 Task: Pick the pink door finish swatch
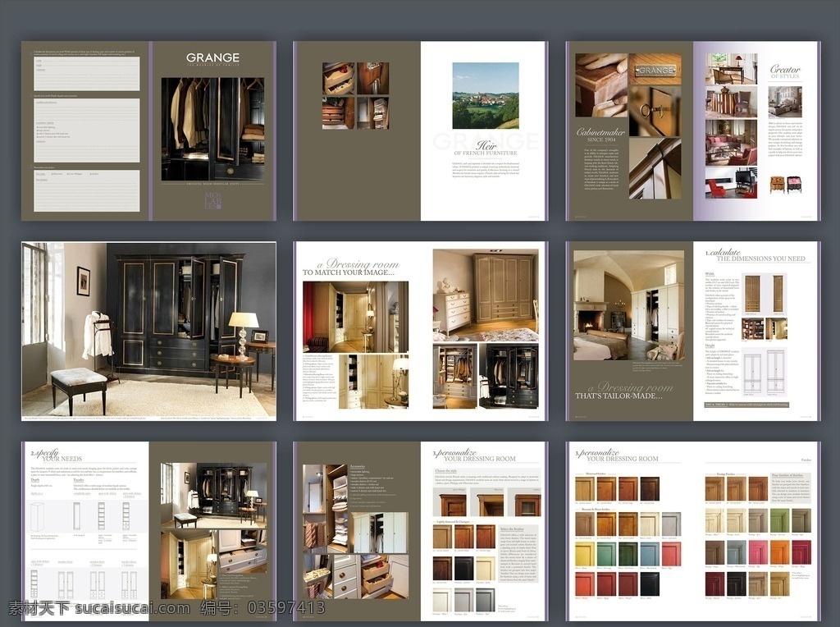757,552
